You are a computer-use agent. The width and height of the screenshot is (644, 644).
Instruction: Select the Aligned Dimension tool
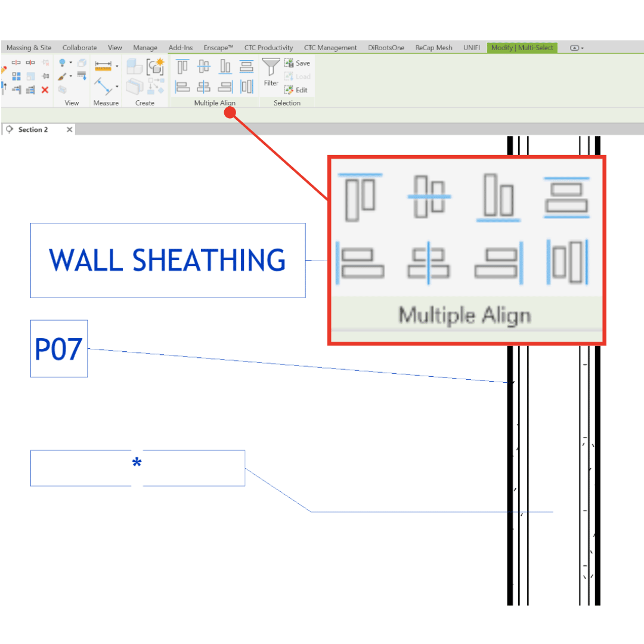click(103, 66)
